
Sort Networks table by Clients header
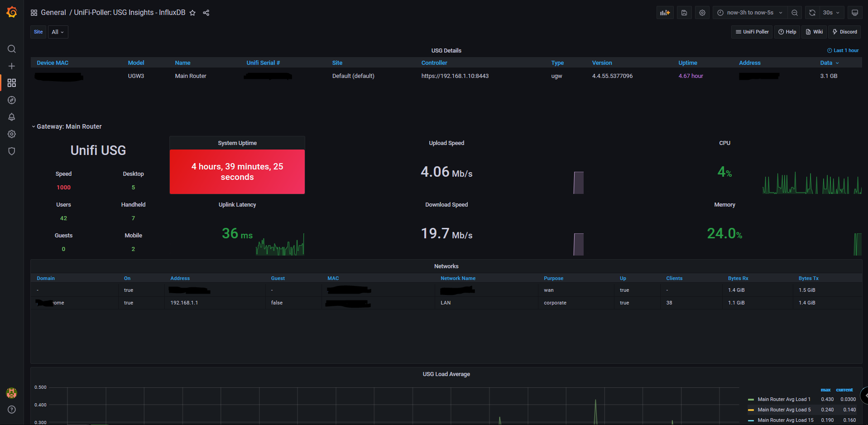pos(674,278)
